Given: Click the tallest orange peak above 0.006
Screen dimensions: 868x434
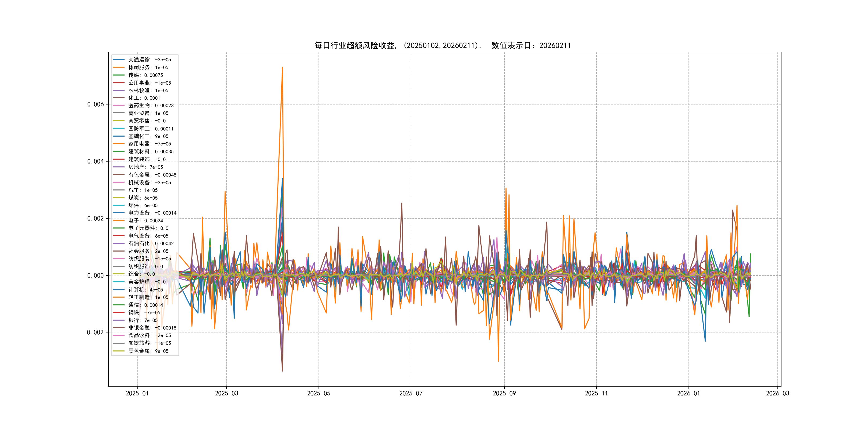Looking at the screenshot, I should (282, 68).
